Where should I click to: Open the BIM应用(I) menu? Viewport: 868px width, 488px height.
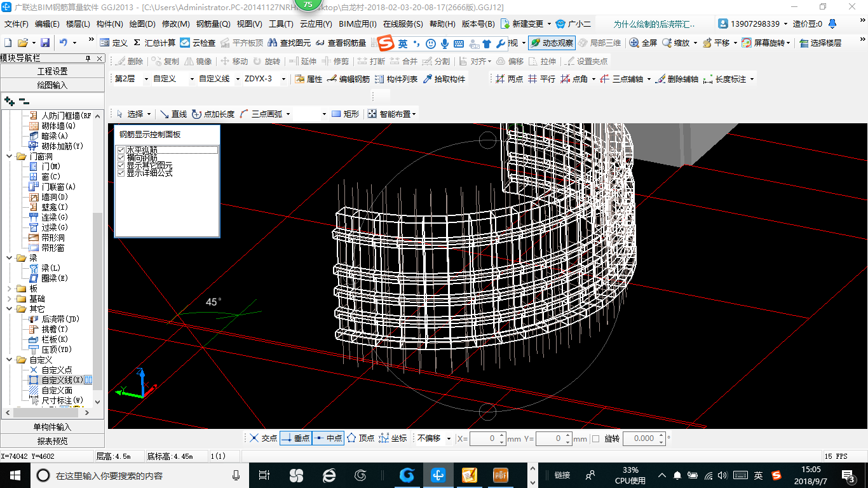[x=358, y=24]
